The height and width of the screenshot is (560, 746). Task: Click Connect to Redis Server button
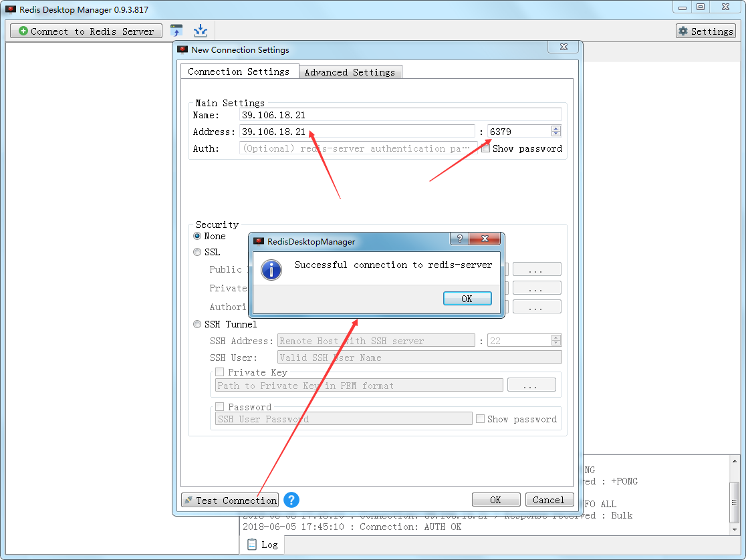(x=86, y=31)
